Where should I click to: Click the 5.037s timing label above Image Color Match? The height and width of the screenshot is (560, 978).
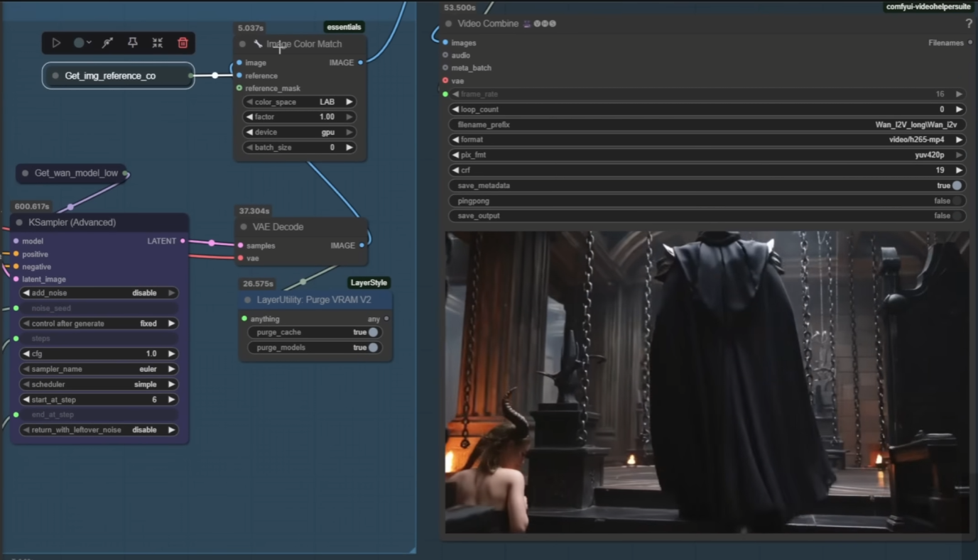tap(251, 28)
